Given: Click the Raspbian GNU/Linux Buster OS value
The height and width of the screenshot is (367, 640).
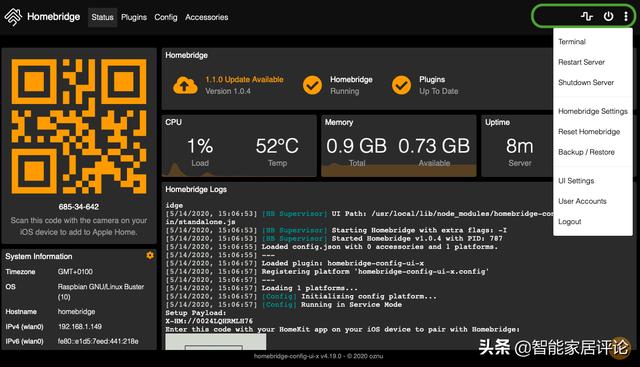Looking at the screenshot, I should [x=101, y=291].
